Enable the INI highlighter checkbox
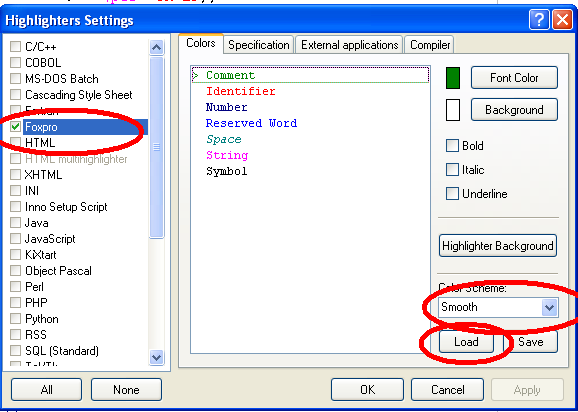Image resolution: width=578 pixels, height=412 pixels. (15, 191)
